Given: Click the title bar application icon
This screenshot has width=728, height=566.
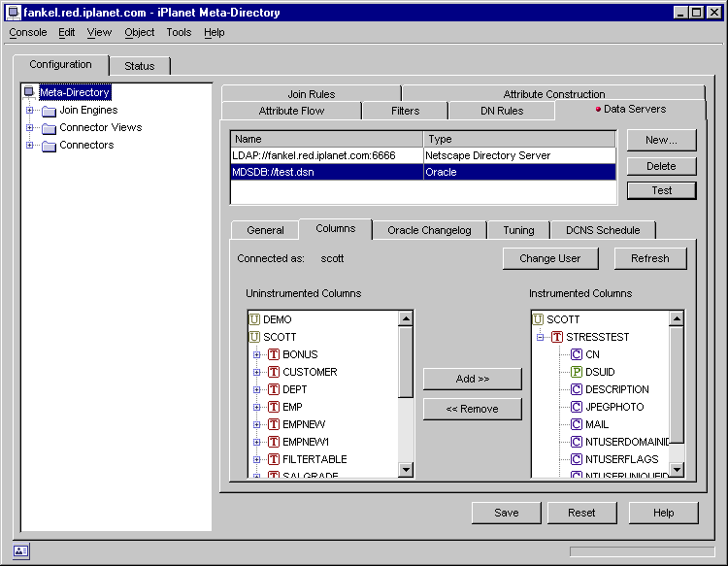Looking at the screenshot, I should 14,13.
